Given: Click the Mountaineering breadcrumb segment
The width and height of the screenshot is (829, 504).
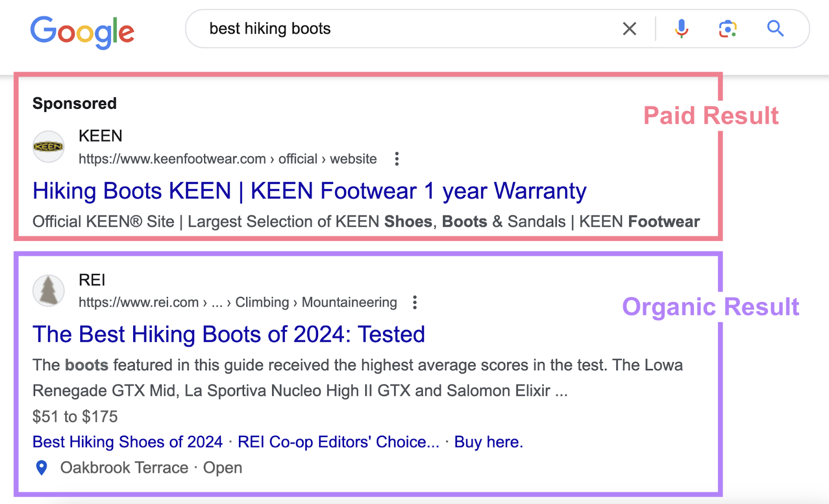Looking at the screenshot, I should 349,302.
